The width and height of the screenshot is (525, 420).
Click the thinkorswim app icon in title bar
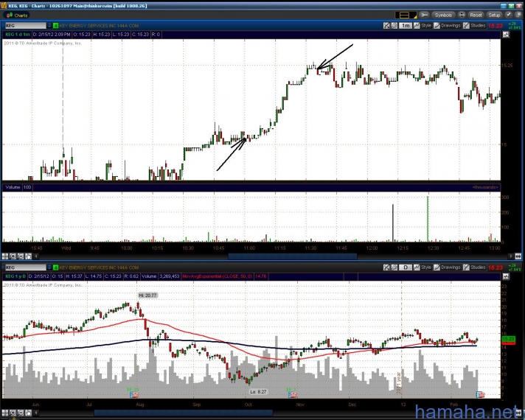(4, 6)
